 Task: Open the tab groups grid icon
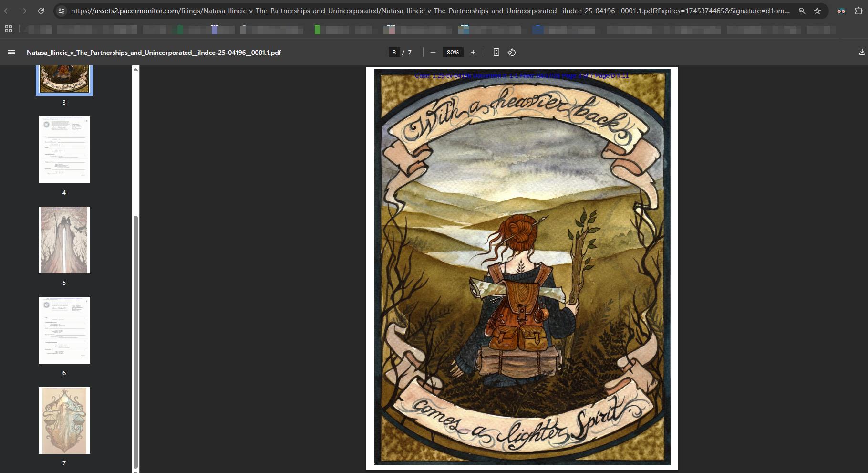(x=9, y=29)
